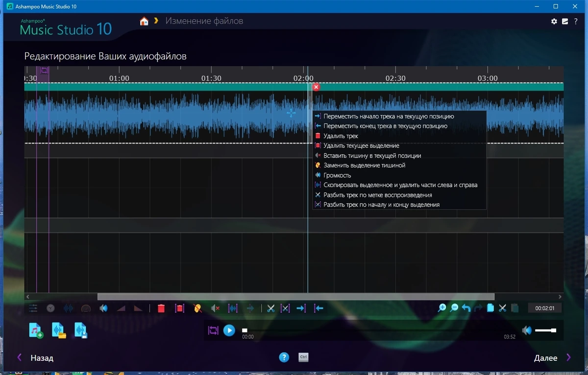Screen dimensions: 588x375
Task: Click the redo arrow icon
Action: [x=478, y=308]
